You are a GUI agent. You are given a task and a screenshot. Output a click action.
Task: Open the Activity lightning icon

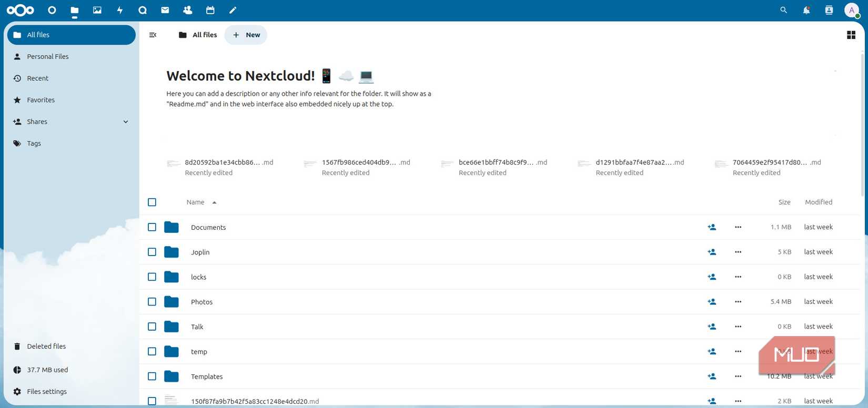tap(120, 10)
